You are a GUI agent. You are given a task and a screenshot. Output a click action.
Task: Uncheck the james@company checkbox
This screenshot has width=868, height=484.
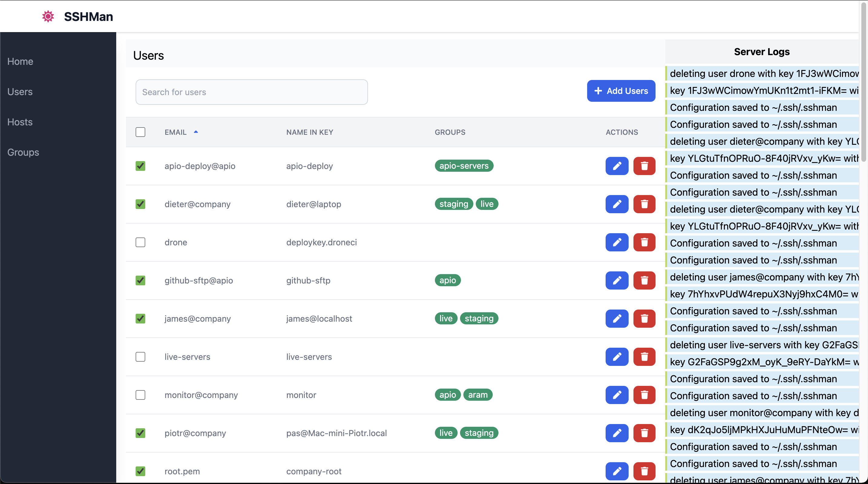tap(140, 318)
